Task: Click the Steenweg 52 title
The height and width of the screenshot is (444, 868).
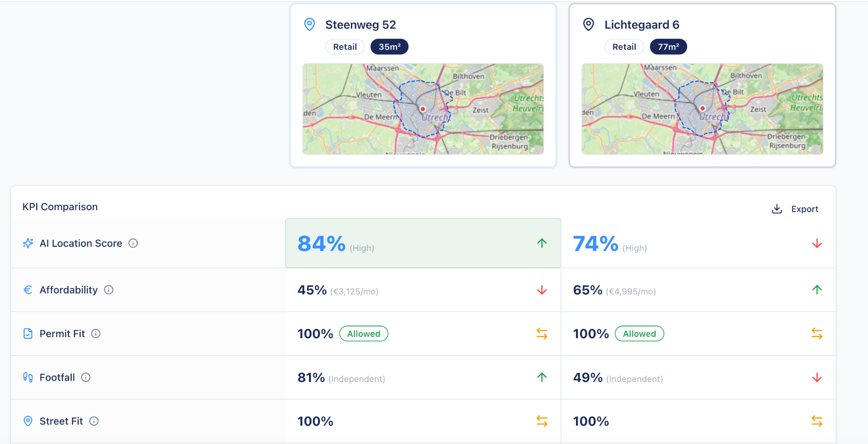Action: coord(361,24)
